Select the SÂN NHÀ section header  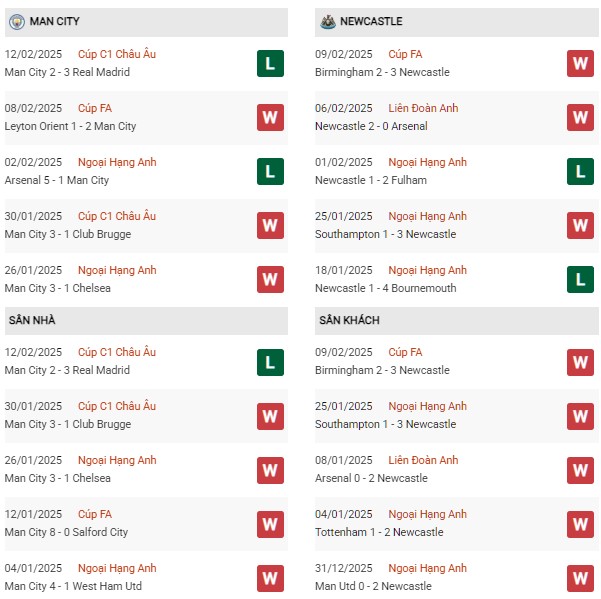tap(146, 320)
